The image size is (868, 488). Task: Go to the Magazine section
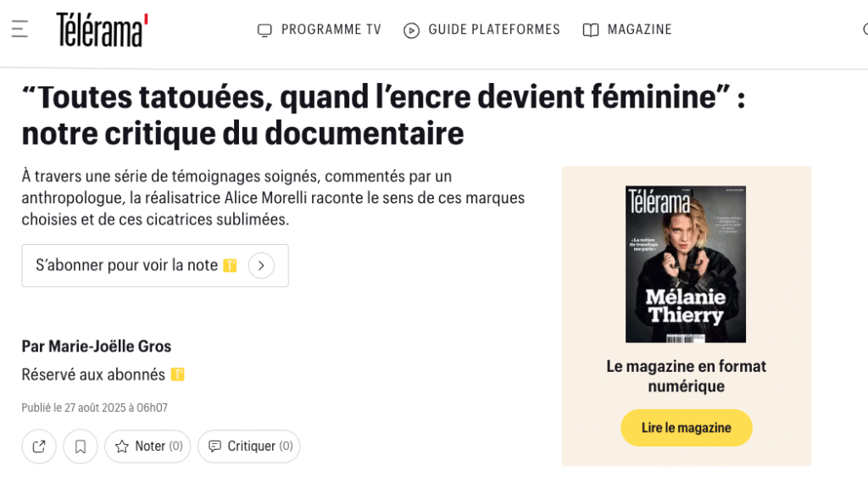(639, 30)
